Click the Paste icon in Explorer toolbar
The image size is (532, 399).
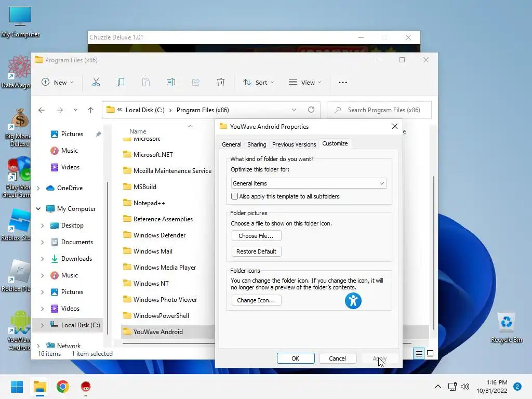(x=146, y=82)
